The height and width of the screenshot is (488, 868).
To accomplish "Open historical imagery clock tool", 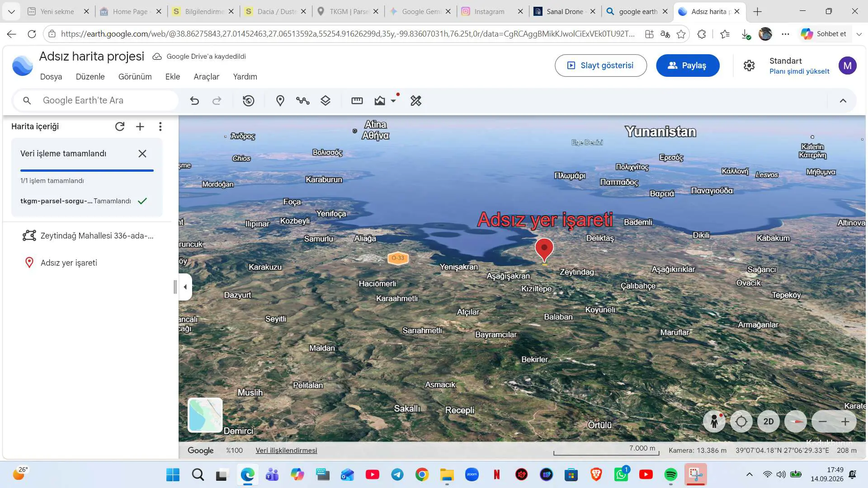I will coord(248,101).
